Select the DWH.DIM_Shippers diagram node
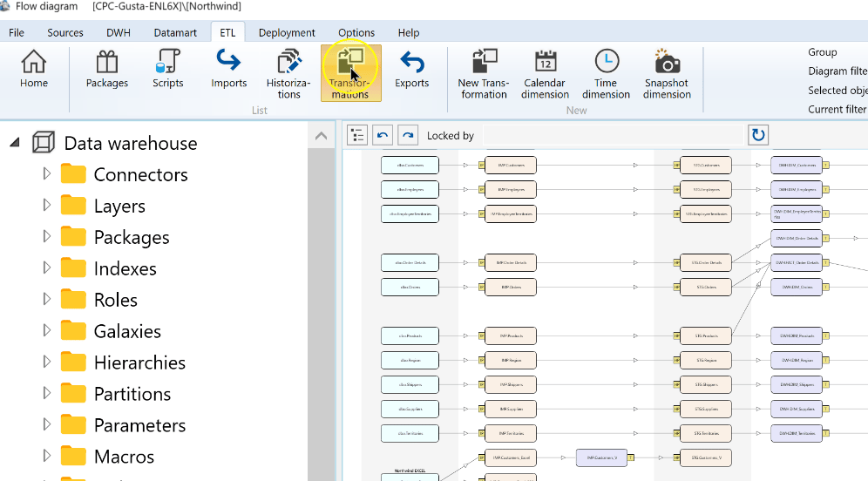868x481 pixels. click(x=797, y=384)
